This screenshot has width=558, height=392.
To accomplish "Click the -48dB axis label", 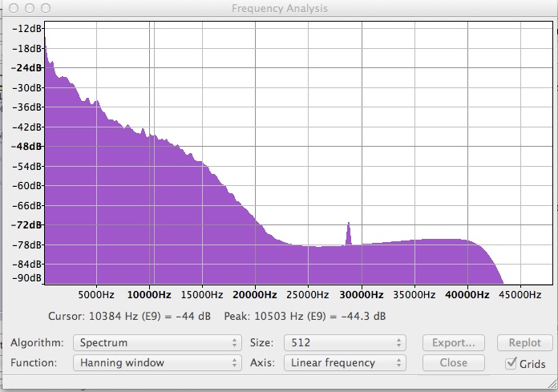I will point(26,146).
